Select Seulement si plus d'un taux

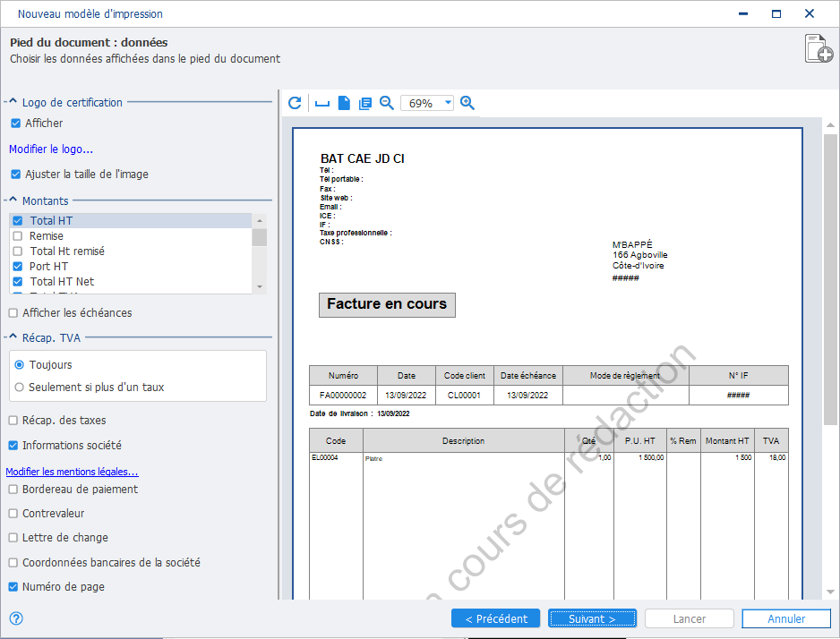point(20,387)
